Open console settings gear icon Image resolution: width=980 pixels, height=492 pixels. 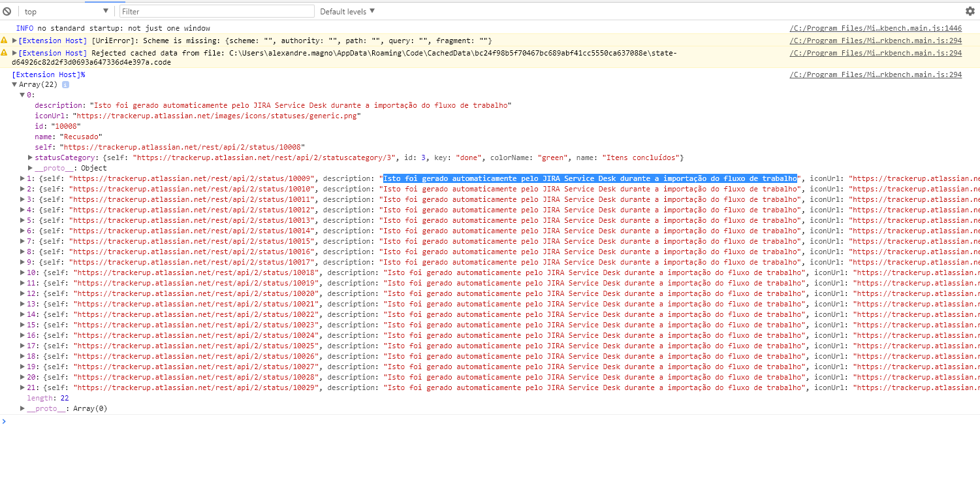pos(970,11)
